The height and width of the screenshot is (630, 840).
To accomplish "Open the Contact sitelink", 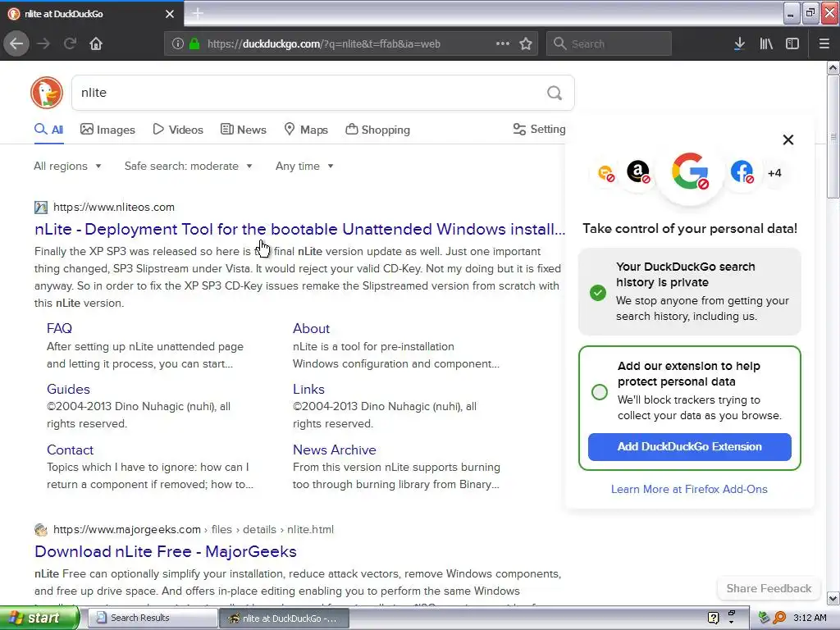I will coord(71,450).
